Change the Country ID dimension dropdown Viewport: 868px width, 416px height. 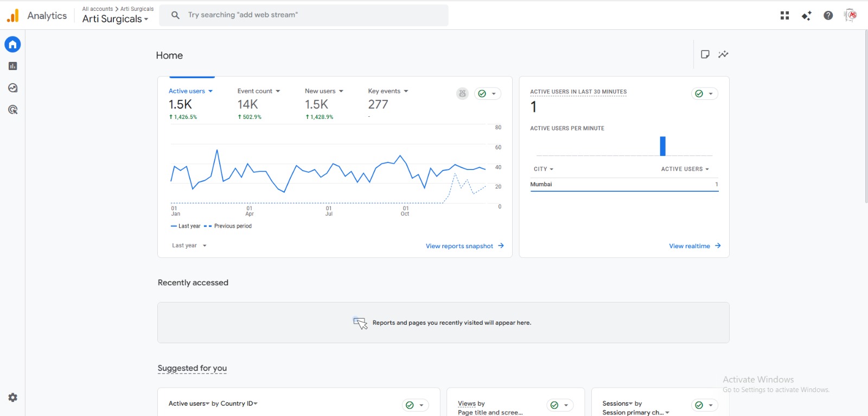(x=239, y=404)
